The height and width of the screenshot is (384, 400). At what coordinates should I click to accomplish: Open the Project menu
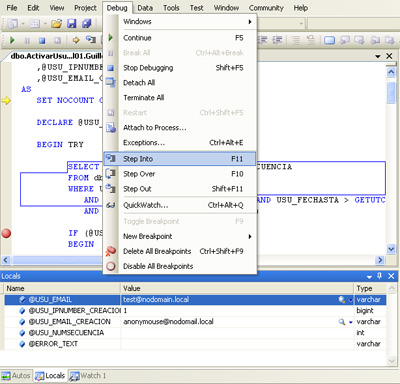pyautogui.click(x=85, y=8)
